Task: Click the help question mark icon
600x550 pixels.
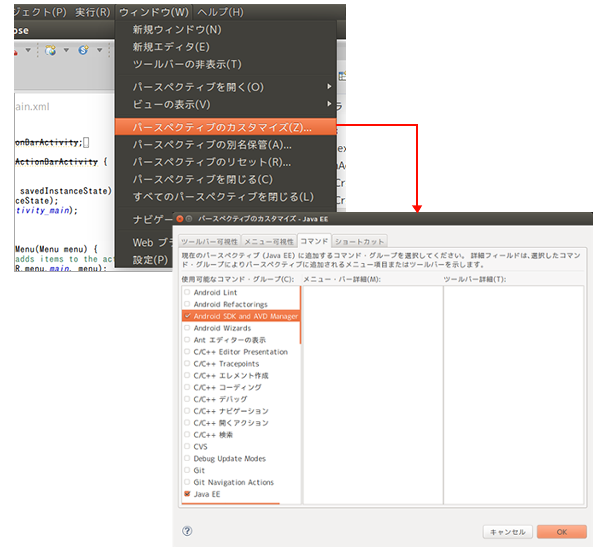Action: tap(187, 531)
